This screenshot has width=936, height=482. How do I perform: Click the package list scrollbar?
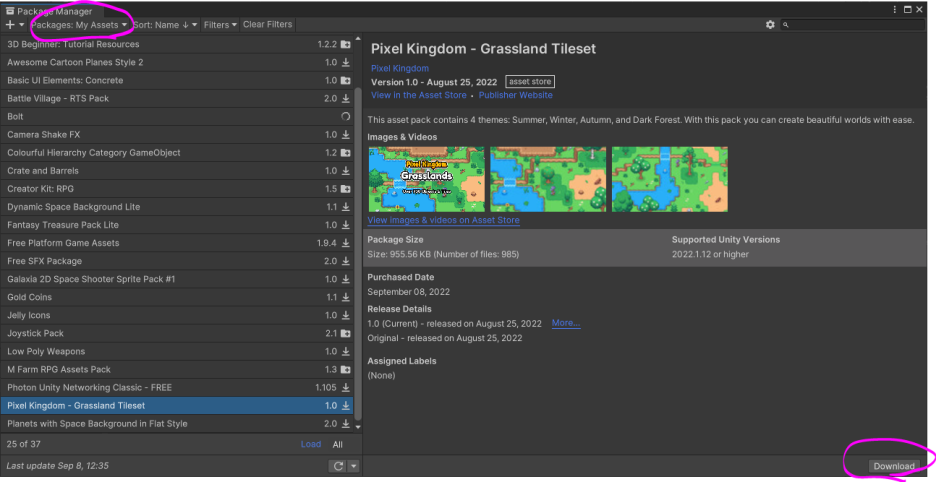click(x=358, y=254)
